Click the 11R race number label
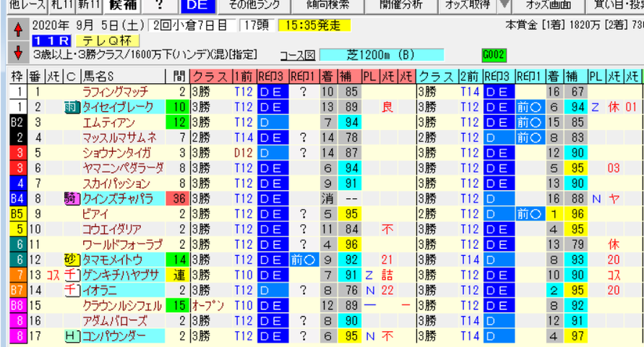The width and height of the screenshot is (644, 347). click(51, 40)
